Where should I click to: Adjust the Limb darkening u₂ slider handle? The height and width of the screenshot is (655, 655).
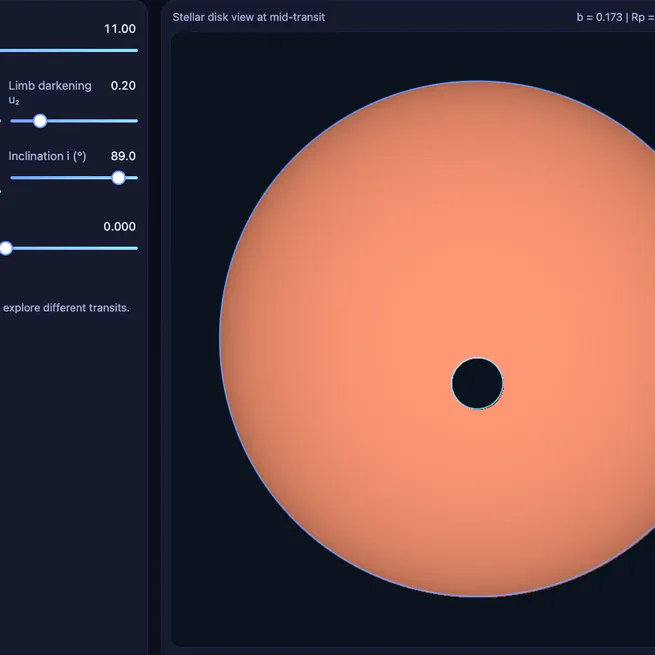click(x=40, y=121)
